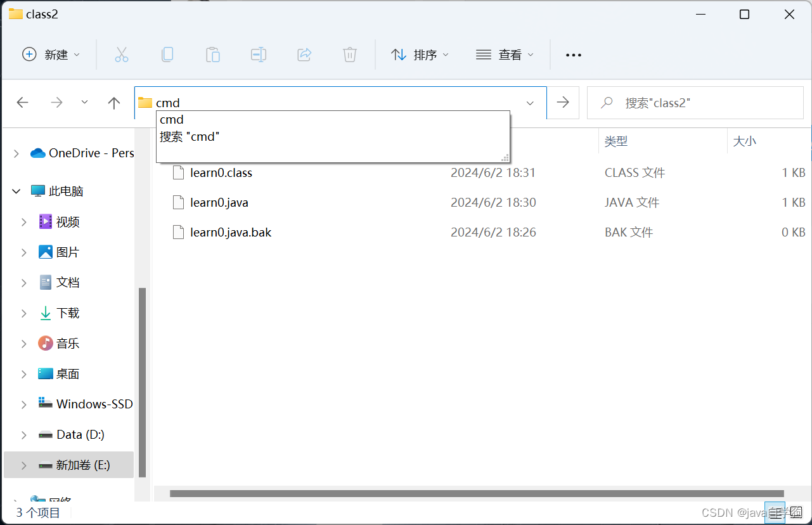Open recent locations chevron dropdown
The height and width of the screenshot is (525, 812).
point(84,102)
